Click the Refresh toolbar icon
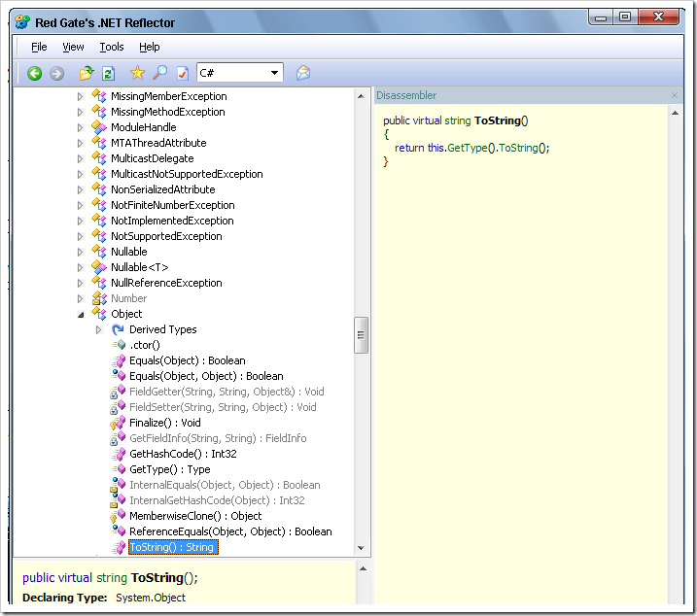Viewport: 697px width, 616px height. click(x=109, y=73)
